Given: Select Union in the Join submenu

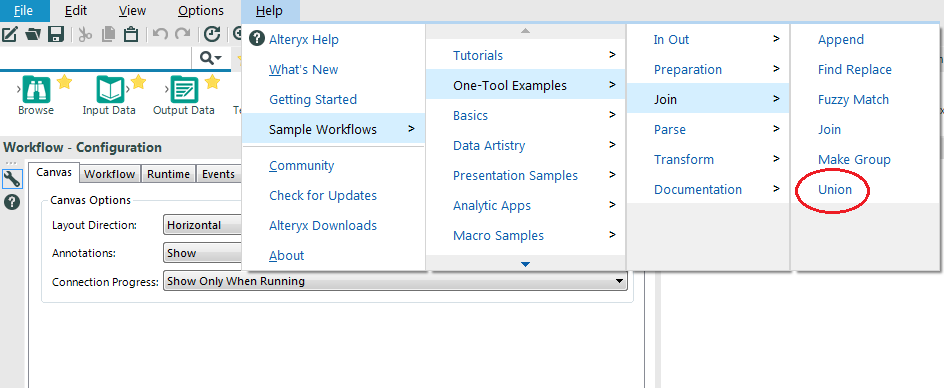Looking at the screenshot, I should point(834,190).
